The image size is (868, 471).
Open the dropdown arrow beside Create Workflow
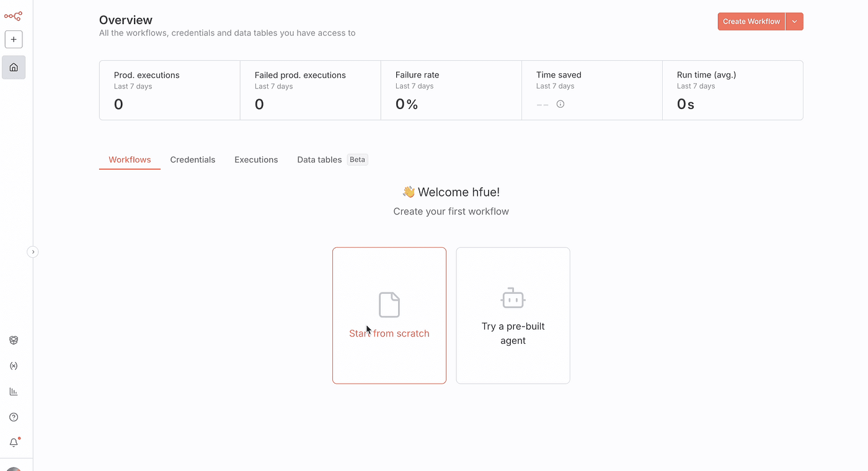click(794, 22)
